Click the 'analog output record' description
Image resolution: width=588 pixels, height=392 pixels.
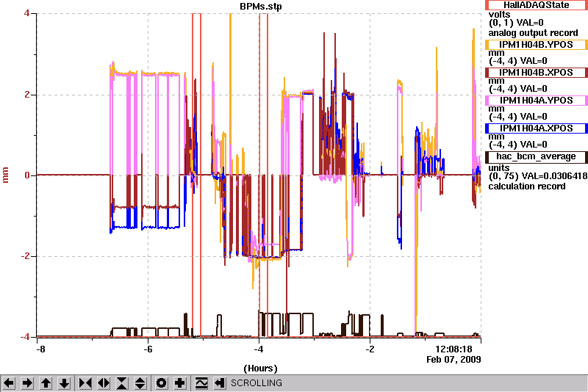533,33
